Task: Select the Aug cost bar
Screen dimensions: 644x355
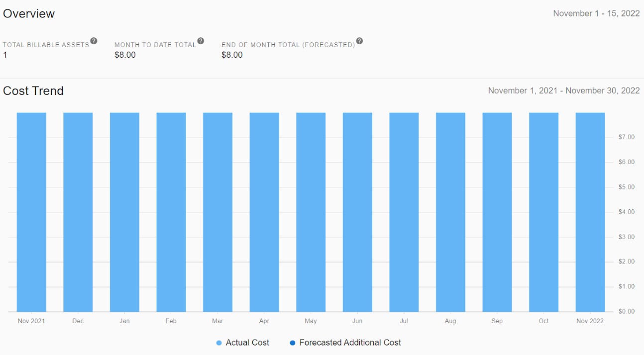Action: point(450,212)
